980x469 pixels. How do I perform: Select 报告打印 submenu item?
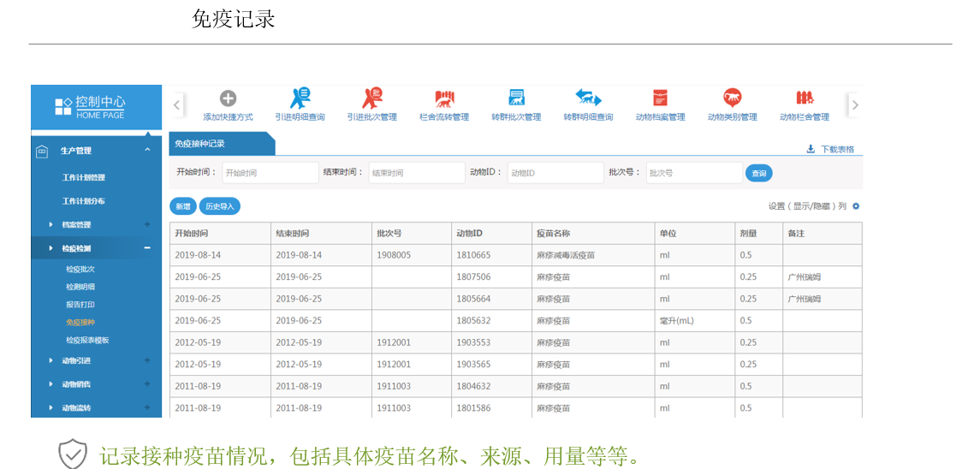(x=80, y=305)
